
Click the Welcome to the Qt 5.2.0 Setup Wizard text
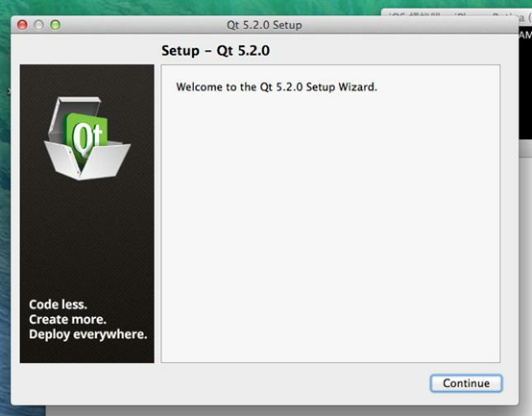tap(277, 87)
